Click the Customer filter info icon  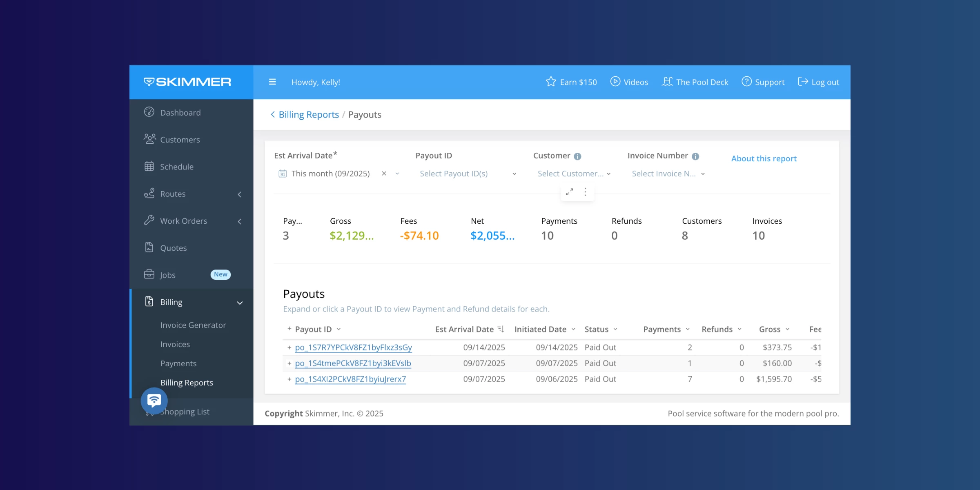[577, 156]
